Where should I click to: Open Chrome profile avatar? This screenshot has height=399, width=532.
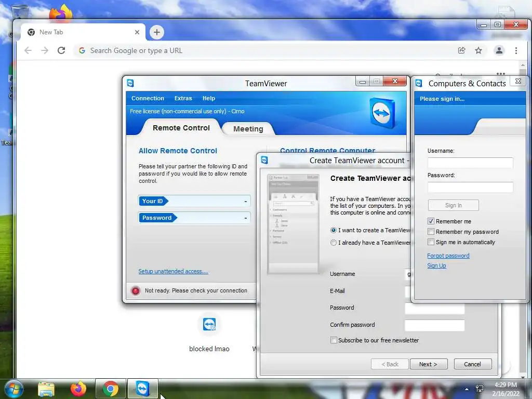coord(499,50)
